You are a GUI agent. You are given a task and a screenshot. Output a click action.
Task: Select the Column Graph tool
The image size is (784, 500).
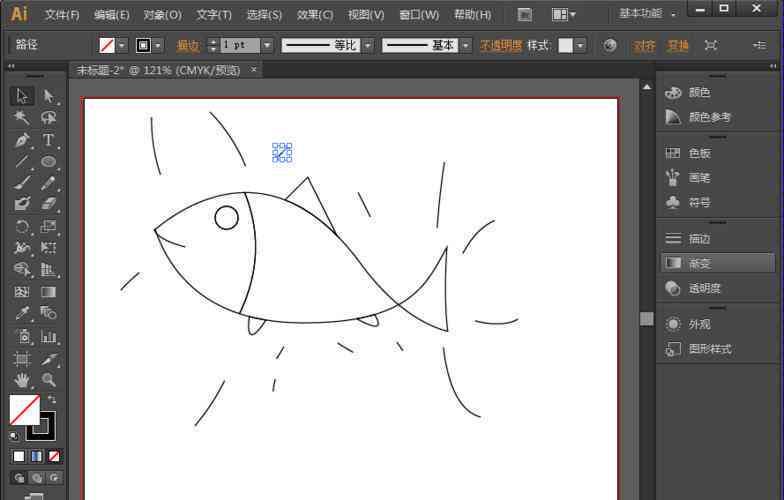coord(48,336)
